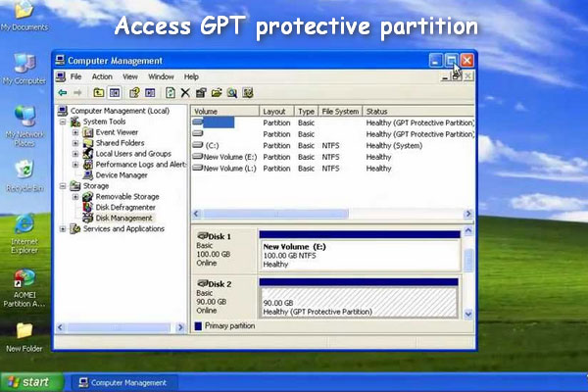Click the Volume column header

pos(225,112)
